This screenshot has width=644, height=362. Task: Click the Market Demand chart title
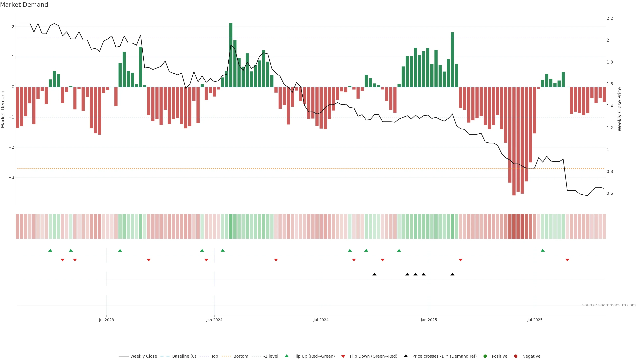(x=24, y=5)
